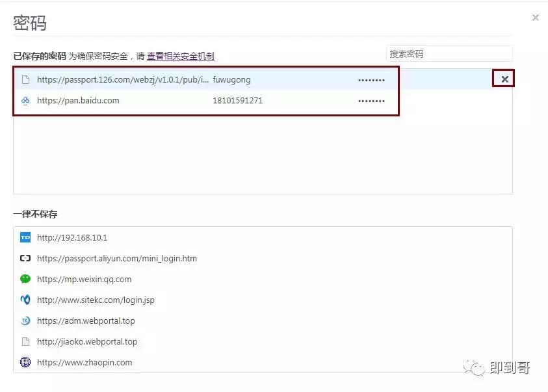Select the http://jiaoko.webportal.top entry
Screen dimensions: 548x392
click(87, 341)
